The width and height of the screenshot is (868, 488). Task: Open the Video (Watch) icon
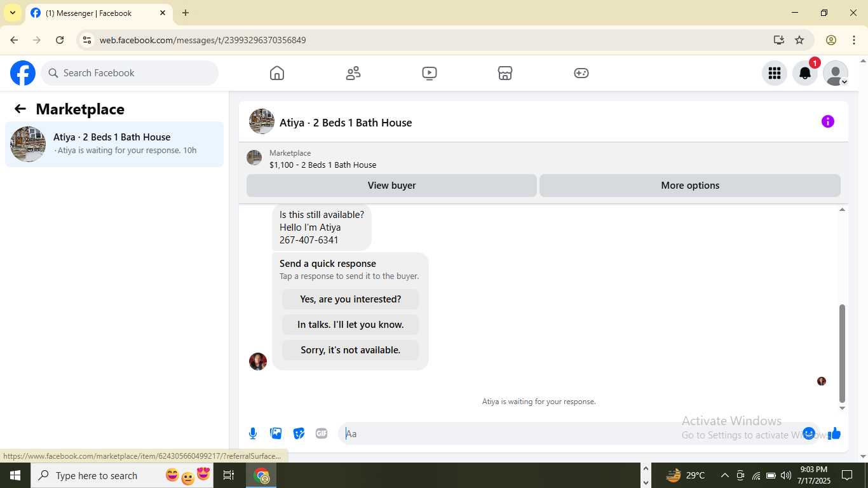[430, 73]
